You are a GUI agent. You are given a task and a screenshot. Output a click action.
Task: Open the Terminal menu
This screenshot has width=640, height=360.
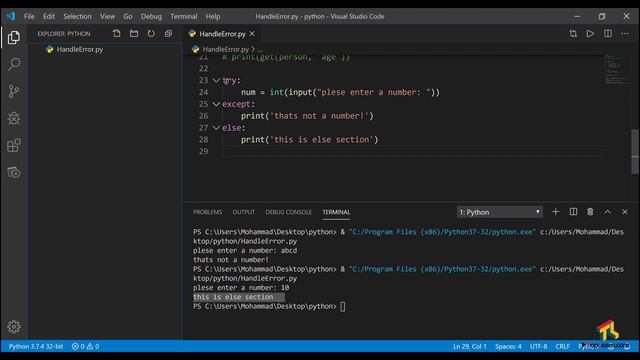(x=184, y=16)
